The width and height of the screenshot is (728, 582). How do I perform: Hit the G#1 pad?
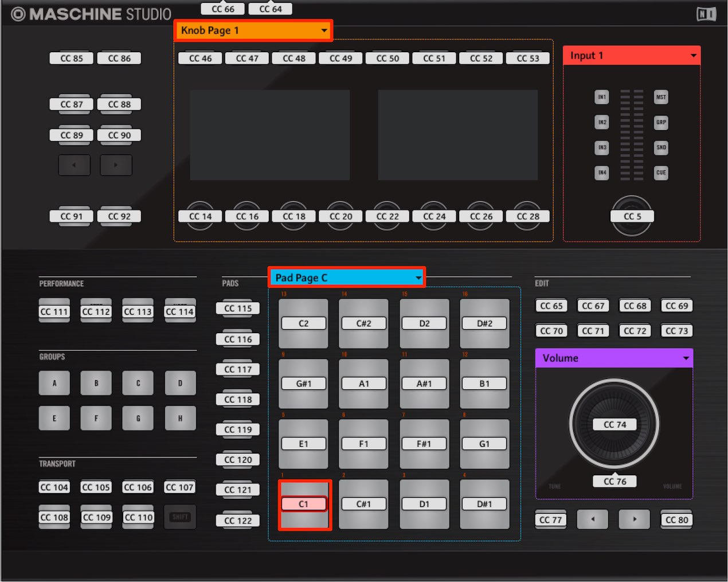pyautogui.click(x=303, y=383)
